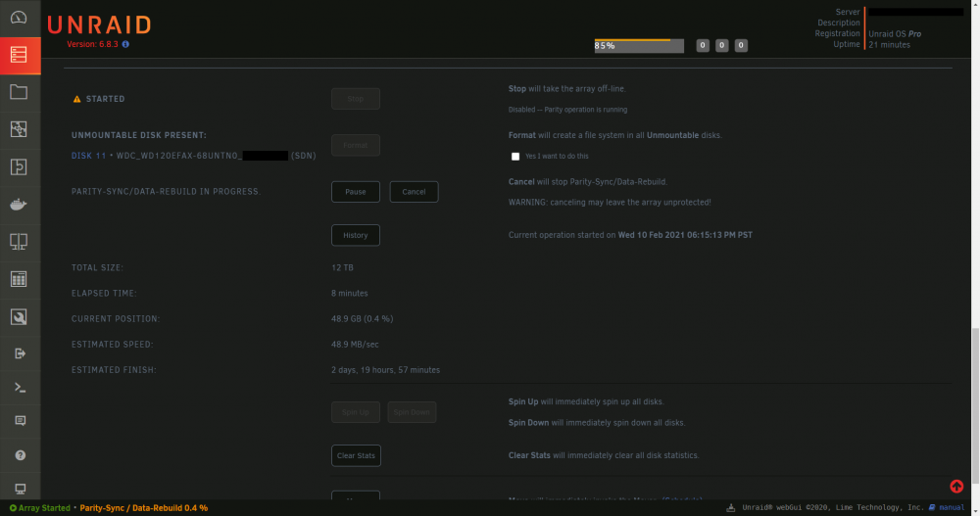Open the manual link in footer
Image resolution: width=980 pixels, height=516 pixels.
pos(952,508)
